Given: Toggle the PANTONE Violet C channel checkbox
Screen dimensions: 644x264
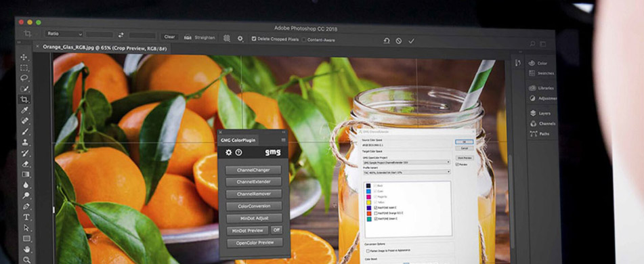Looking at the screenshot, I should [x=377, y=208].
